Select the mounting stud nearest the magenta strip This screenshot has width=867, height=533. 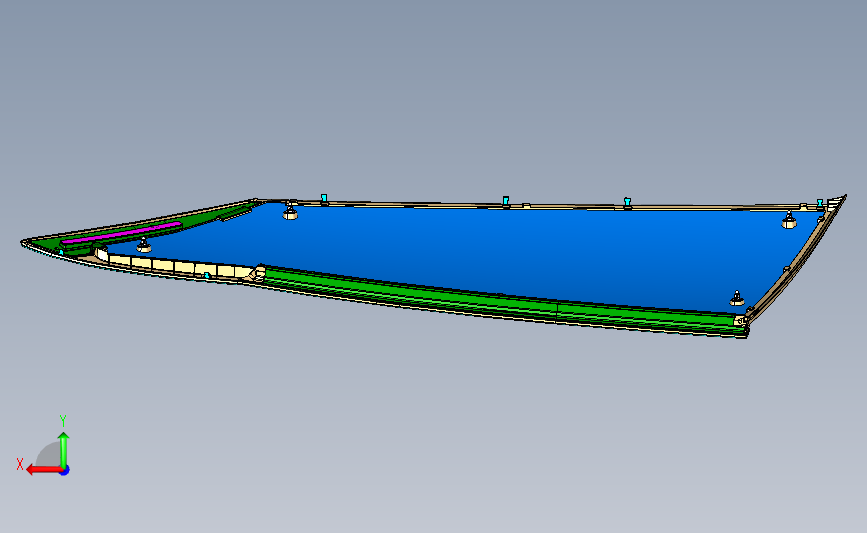(x=144, y=245)
